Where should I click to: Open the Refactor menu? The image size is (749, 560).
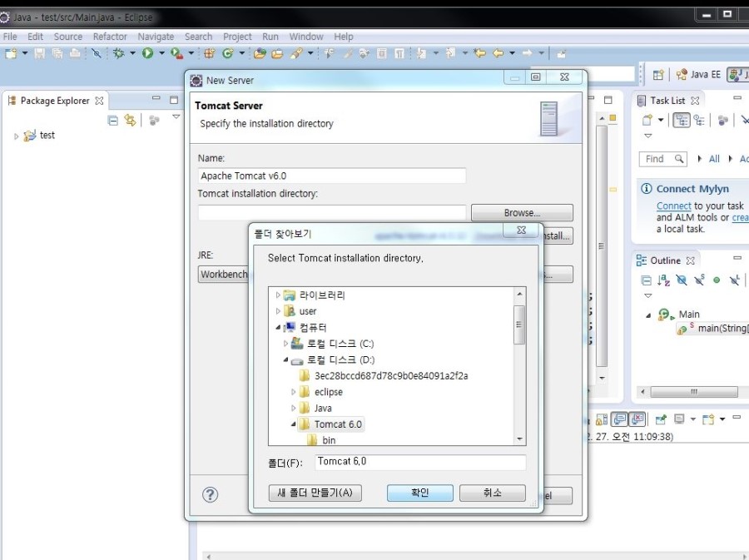[x=110, y=37]
